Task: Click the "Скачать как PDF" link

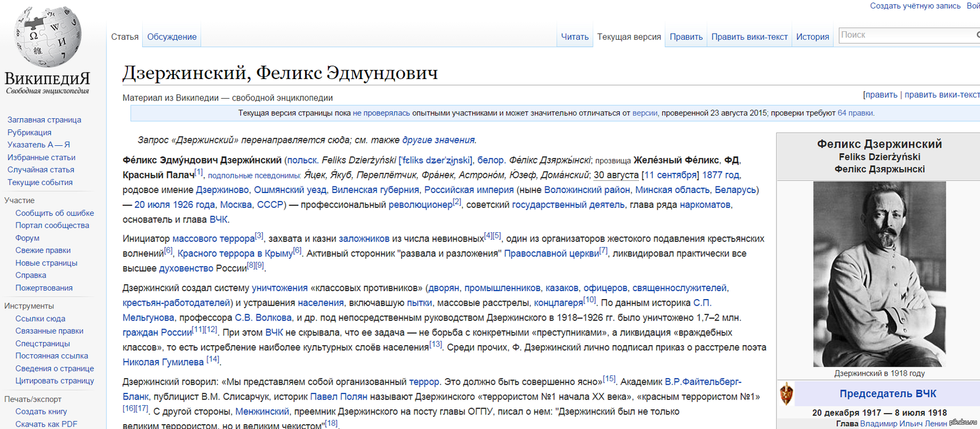Action: click(x=46, y=424)
